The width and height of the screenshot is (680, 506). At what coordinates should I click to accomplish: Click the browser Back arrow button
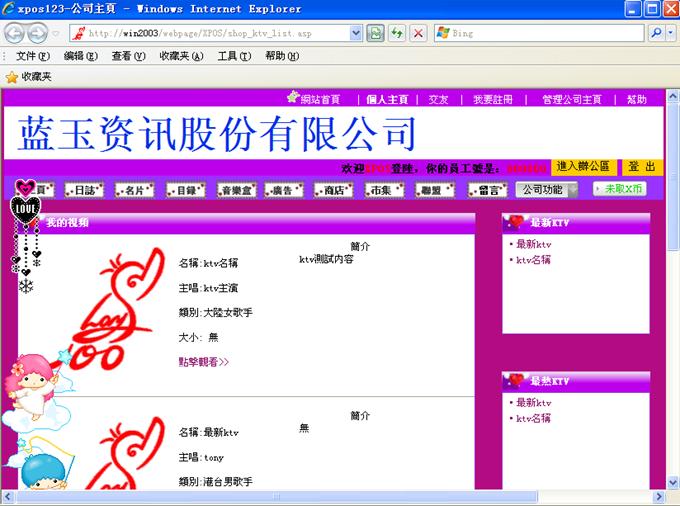[x=13, y=33]
